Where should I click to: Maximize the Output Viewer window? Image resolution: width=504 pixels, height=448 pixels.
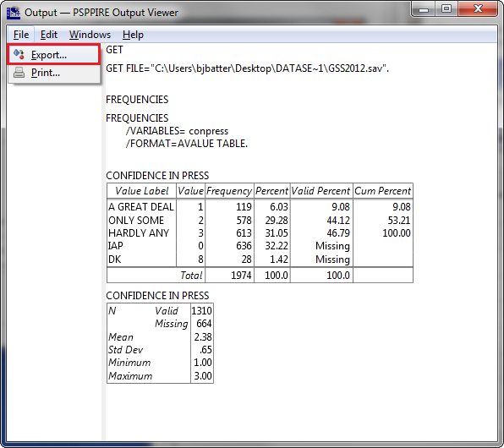pos(446,9)
